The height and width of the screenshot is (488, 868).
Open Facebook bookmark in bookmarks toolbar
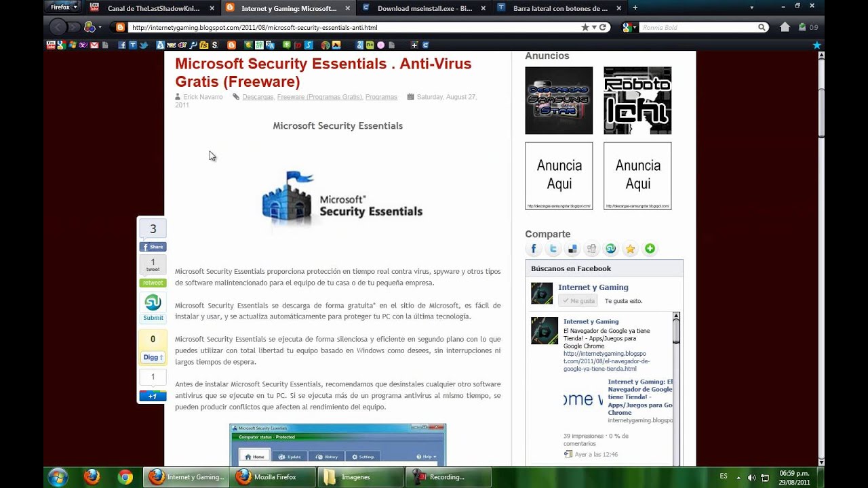coord(122,45)
